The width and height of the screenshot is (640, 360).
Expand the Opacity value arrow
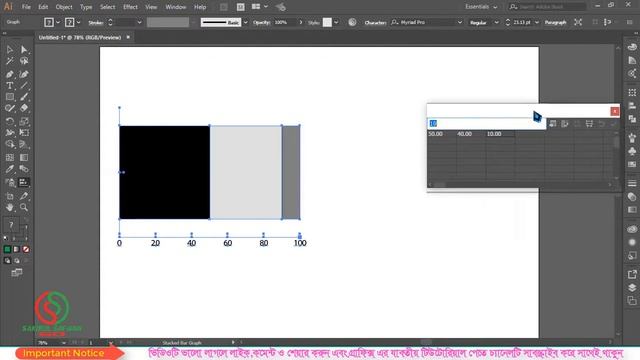301,22
